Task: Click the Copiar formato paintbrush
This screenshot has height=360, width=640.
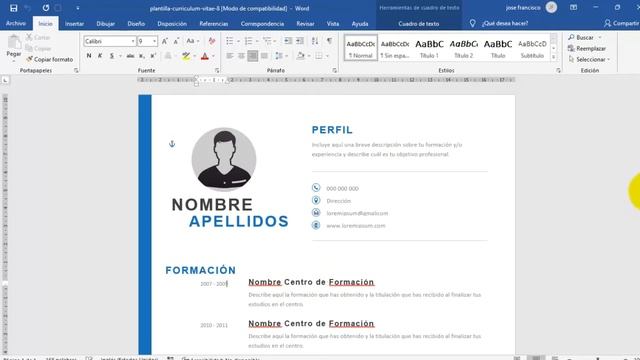Action: [x=49, y=59]
